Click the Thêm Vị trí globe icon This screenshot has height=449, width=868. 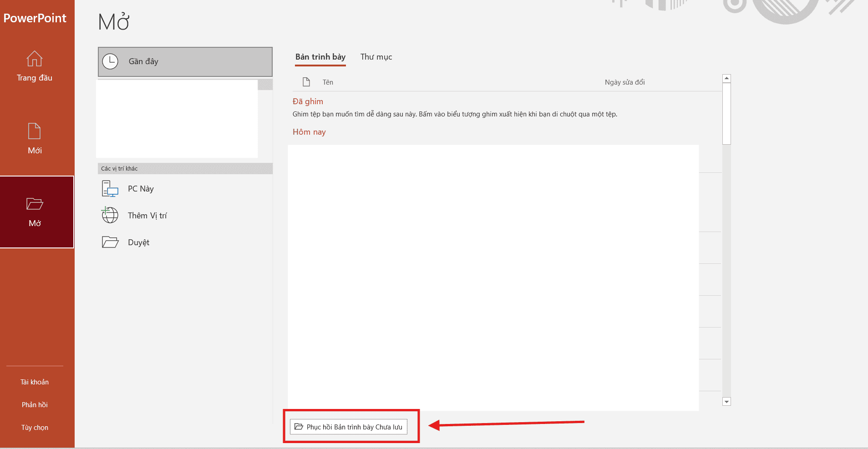tap(110, 215)
